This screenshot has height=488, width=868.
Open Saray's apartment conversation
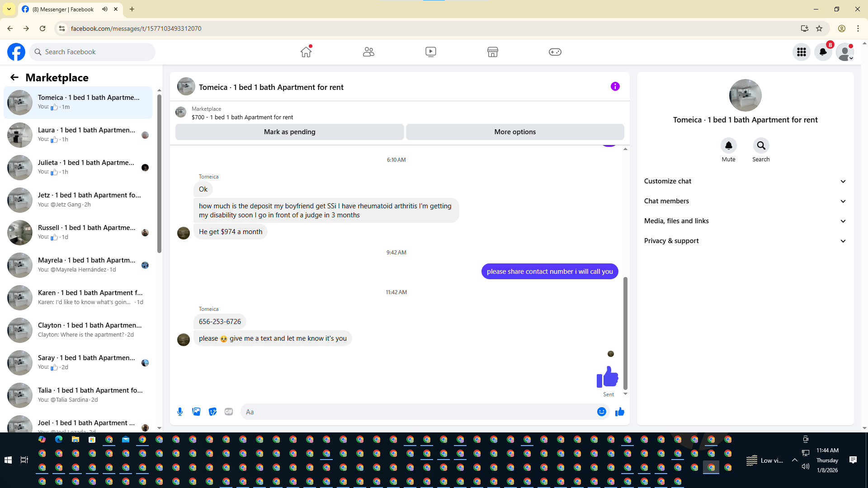(78, 363)
